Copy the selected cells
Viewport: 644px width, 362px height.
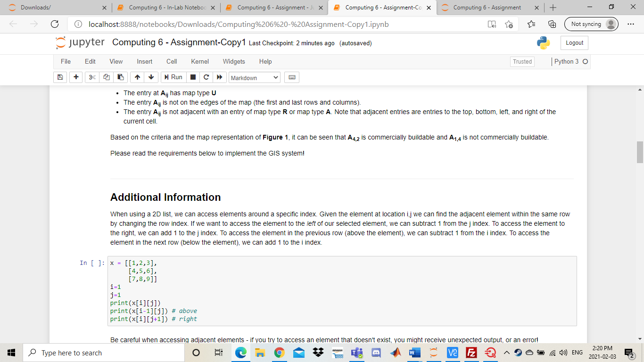(106, 77)
